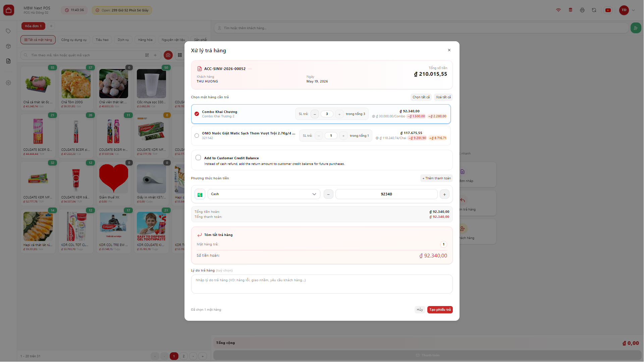Image resolution: width=644 pixels, height=362 pixels.
Task: Click the refund amount field 92340
Action: pos(386,194)
